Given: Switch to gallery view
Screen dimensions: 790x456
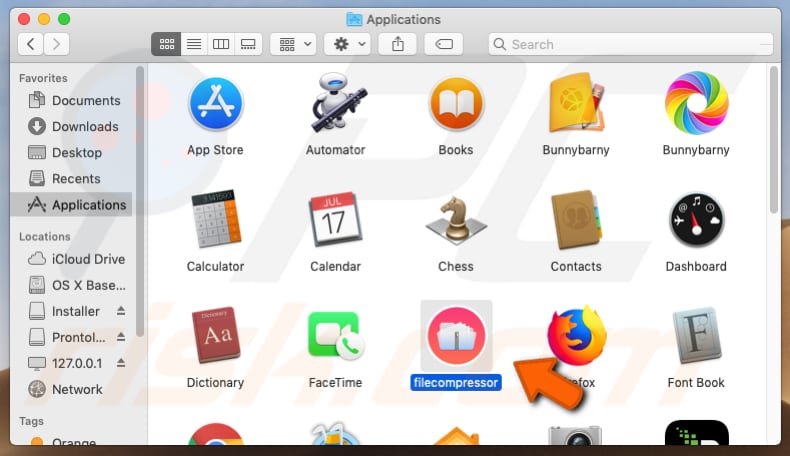Looking at the screenshot, I should 248,44.
